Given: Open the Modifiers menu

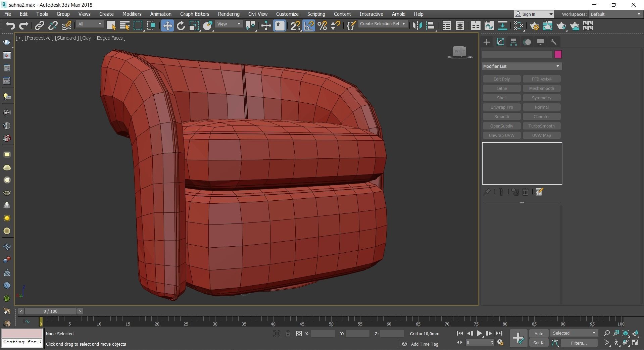Looking at the screenshot, I should tap(132, 14).
